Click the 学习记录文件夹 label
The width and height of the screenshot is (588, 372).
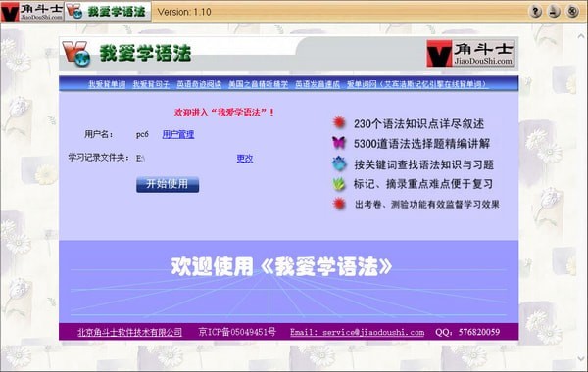(x=99, y=158)
